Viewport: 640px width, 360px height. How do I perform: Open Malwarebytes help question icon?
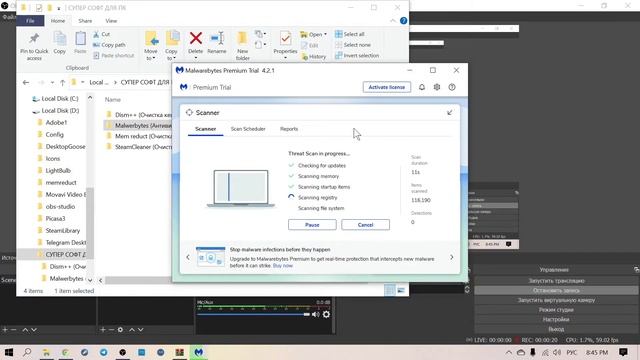pyautogui.click(x=452, y=87)
